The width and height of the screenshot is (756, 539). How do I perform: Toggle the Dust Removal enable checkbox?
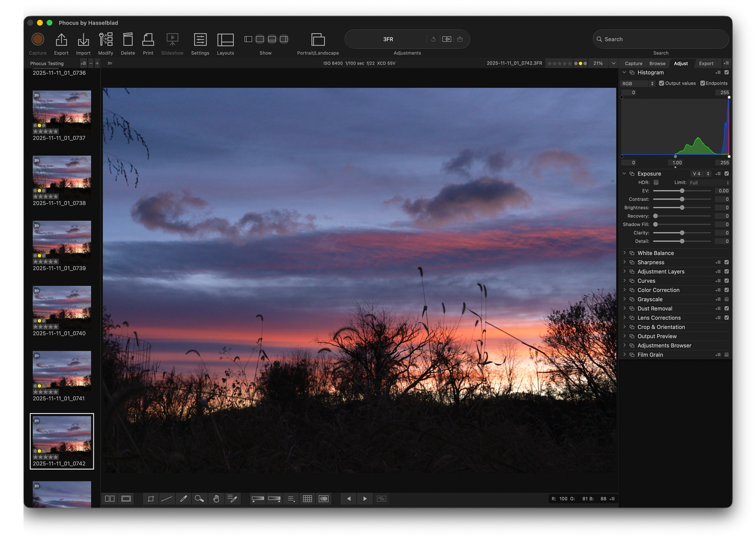(x=727, y=309)
